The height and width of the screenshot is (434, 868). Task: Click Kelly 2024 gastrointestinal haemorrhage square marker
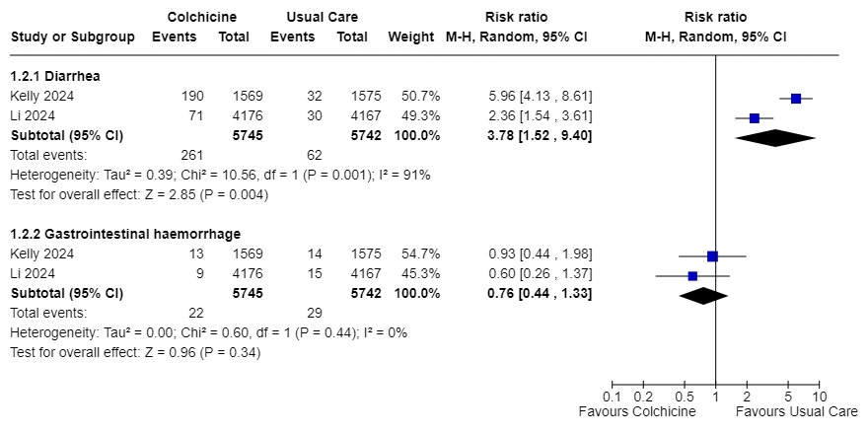pyautogui.click(x=712, y=256)
